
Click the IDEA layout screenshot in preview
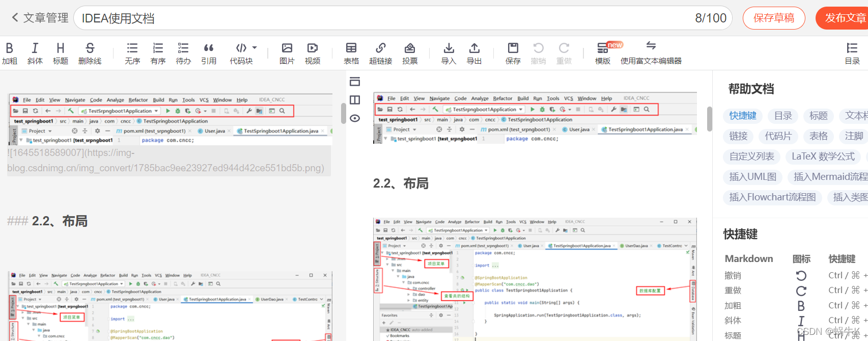(535, 279)
